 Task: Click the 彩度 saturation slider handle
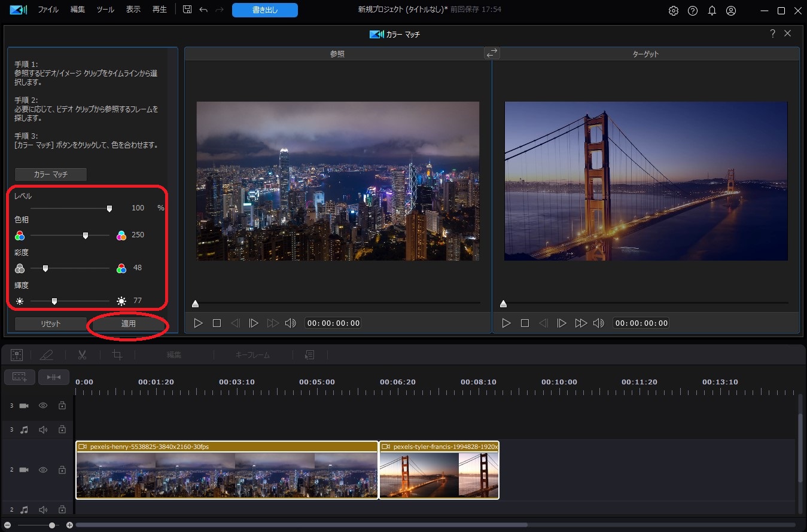[x=45, y=268]
